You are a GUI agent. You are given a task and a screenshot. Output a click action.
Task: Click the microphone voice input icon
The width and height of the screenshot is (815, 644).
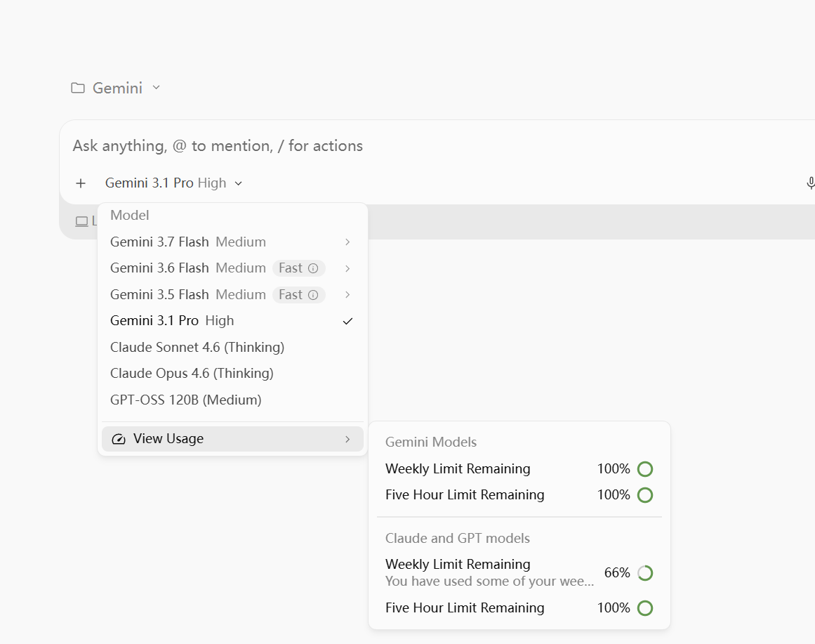810,183
